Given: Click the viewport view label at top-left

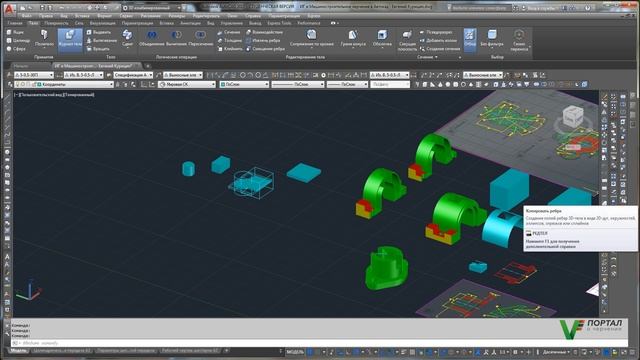Looking at the screenshot, I should pyautogui.click(x=55, y=95).
